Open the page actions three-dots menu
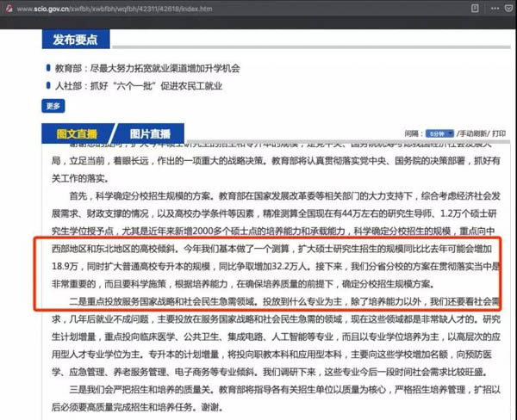The height and width of the screenshot is (420, 517). [x=495, y=9]
